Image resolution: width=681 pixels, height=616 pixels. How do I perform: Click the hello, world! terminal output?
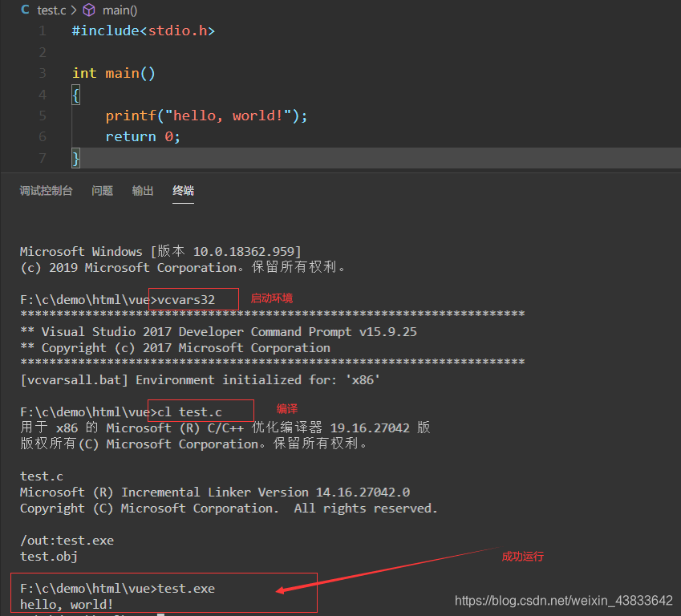point(67,604)
